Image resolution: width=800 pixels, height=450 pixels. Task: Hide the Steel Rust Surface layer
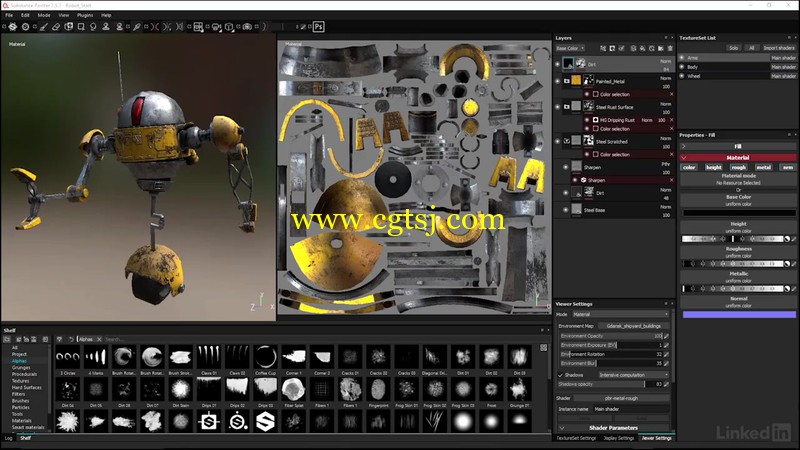pos(558,107)
